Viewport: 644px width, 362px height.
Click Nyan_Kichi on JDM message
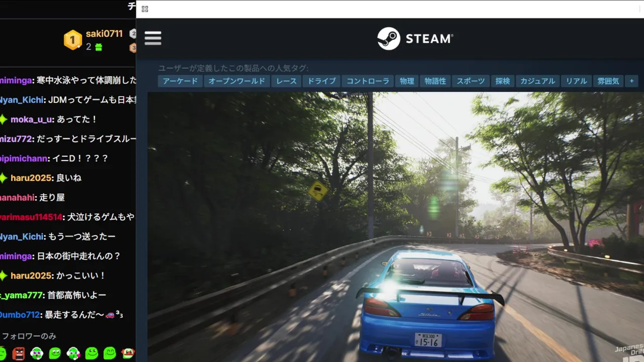21,100
